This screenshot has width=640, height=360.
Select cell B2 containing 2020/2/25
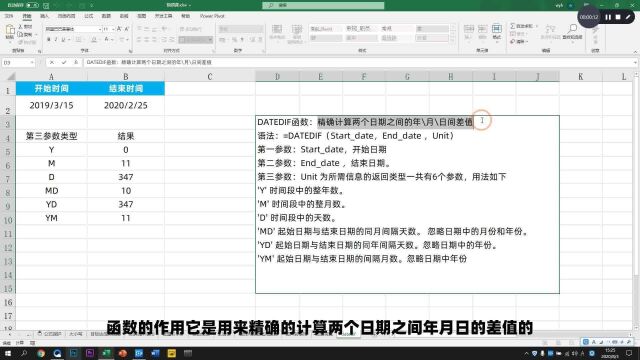pyautogui.click(x=126, y=105)
